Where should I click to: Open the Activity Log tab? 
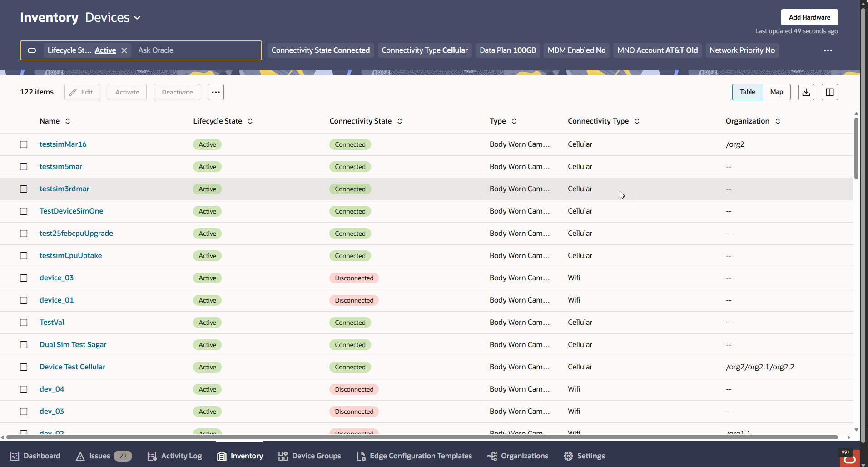(x=175, y=456)
